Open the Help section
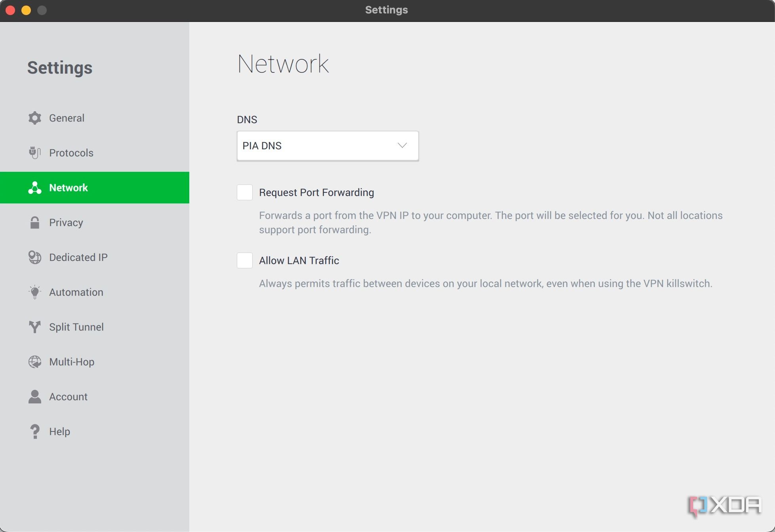 coord(95,431)
